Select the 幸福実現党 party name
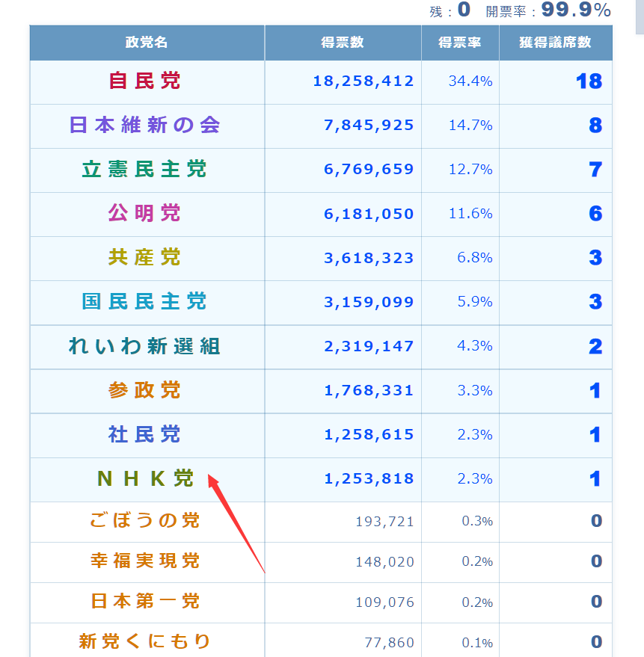 coord(144,561)
